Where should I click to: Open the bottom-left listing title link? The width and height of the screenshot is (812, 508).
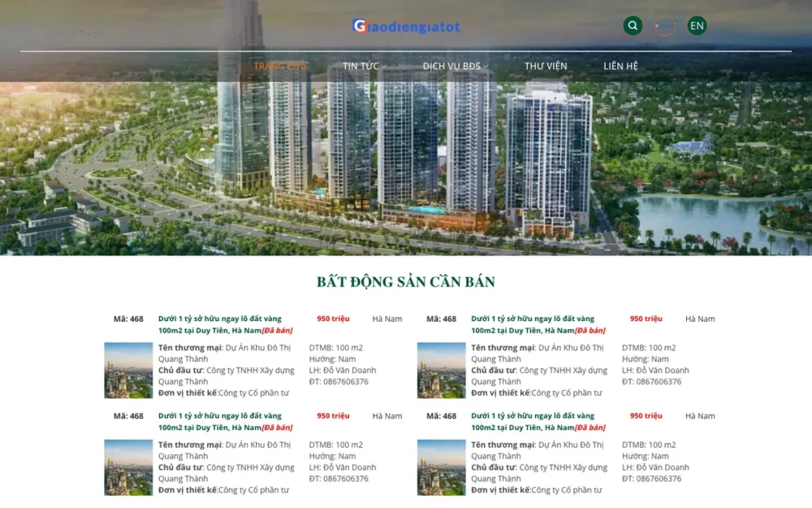coord(225,421)
